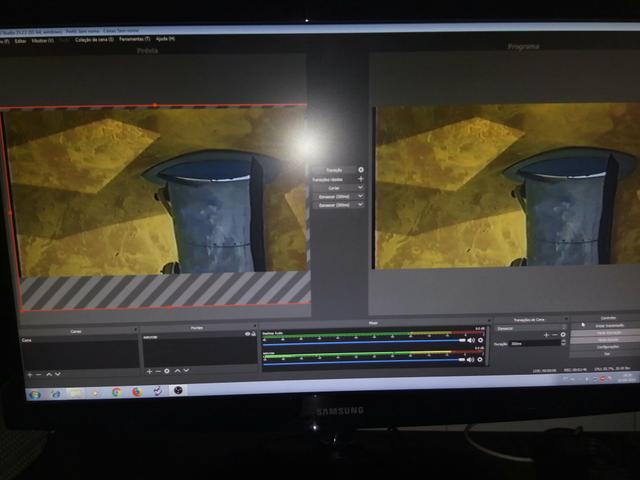Mute the first mixer audio channel
The image size is (640, 480).
(471, 340)
